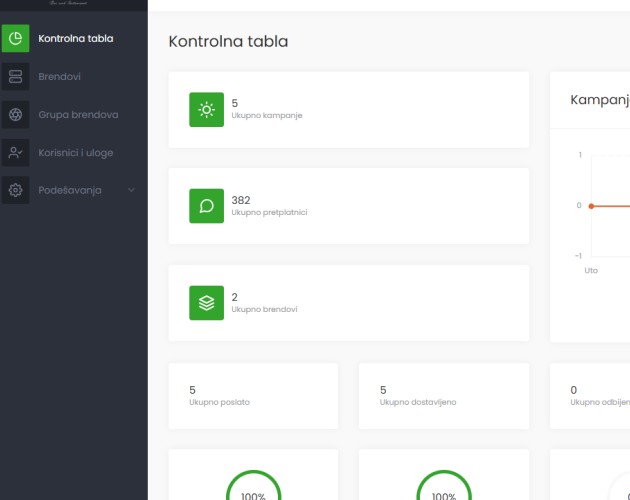Open Kontrolna tabla menu item
The image size is (630, 500).
coord(76,39)
